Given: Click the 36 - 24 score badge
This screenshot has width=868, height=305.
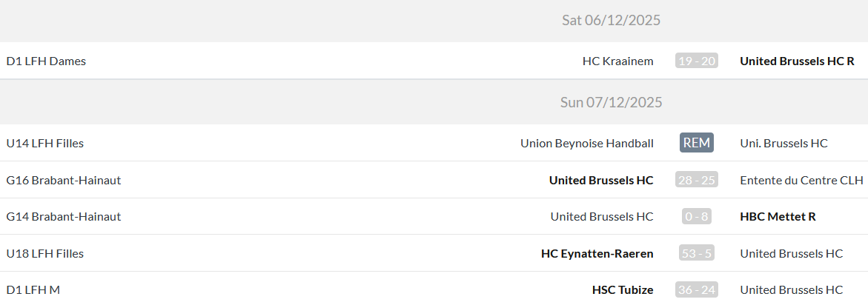Looking at the screenshot, I should pyautogui.click(x=696, y=290).
